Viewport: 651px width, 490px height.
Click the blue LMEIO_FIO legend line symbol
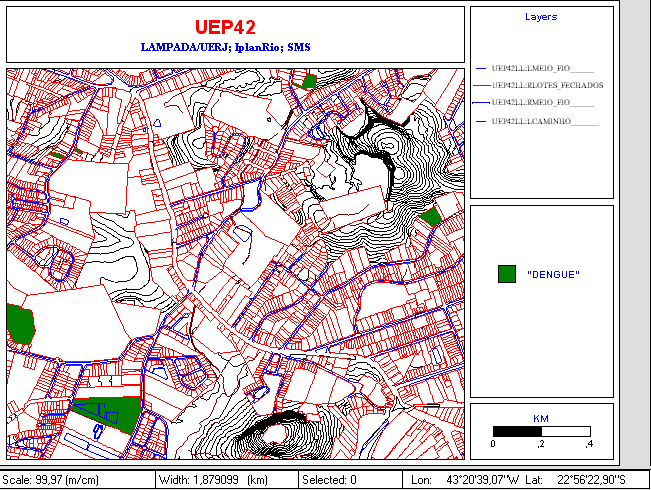point(482,68)
